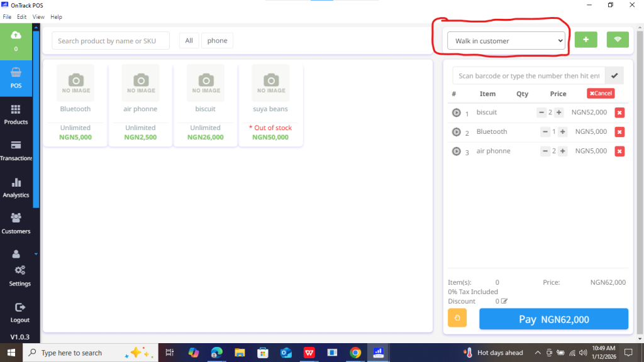Click the green add customer plus button
Screen dimensions: 644x362
586,40
